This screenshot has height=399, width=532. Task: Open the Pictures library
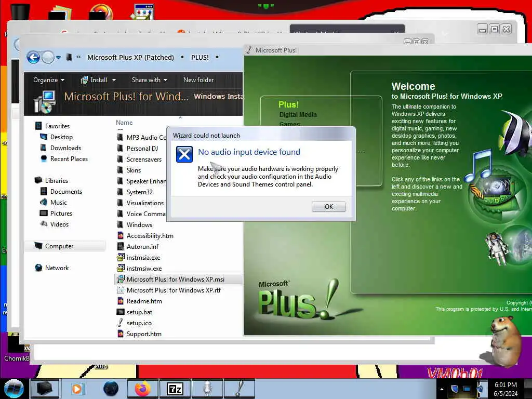61,214
